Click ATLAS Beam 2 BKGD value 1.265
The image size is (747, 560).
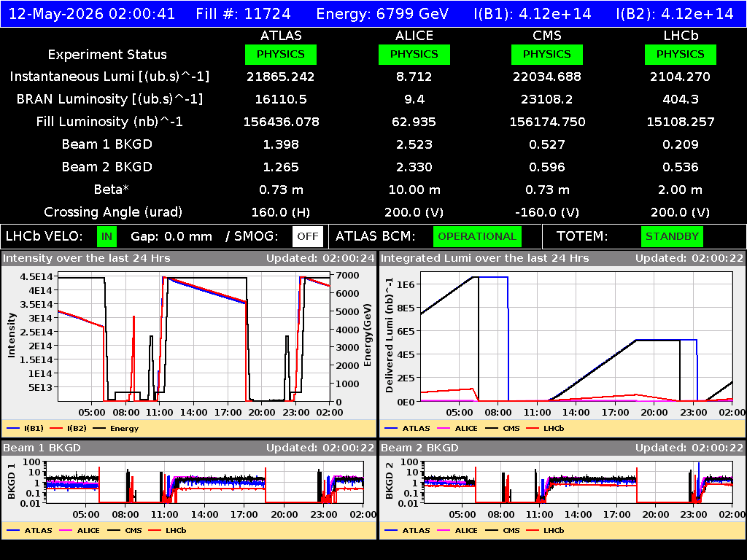pos(281,167)
